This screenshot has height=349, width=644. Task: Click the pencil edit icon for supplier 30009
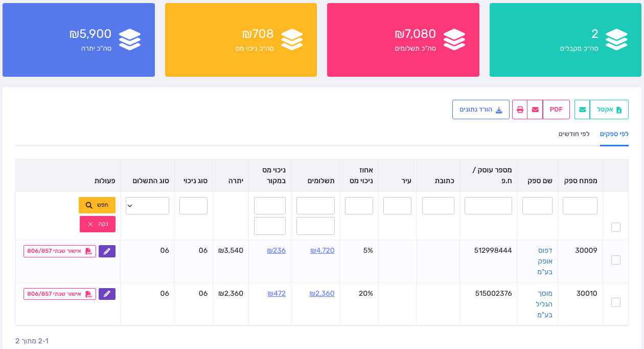(107, 251)
